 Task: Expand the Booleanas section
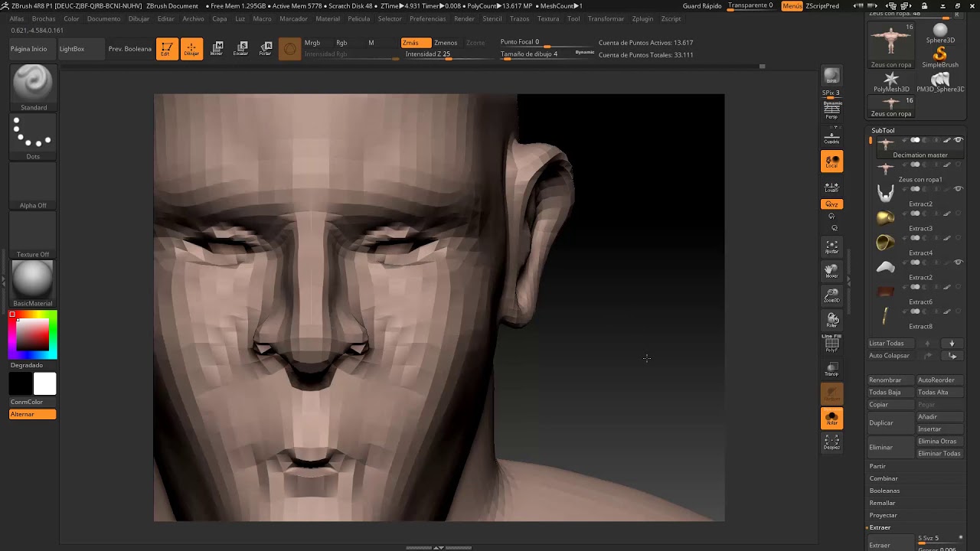(884, 491)
